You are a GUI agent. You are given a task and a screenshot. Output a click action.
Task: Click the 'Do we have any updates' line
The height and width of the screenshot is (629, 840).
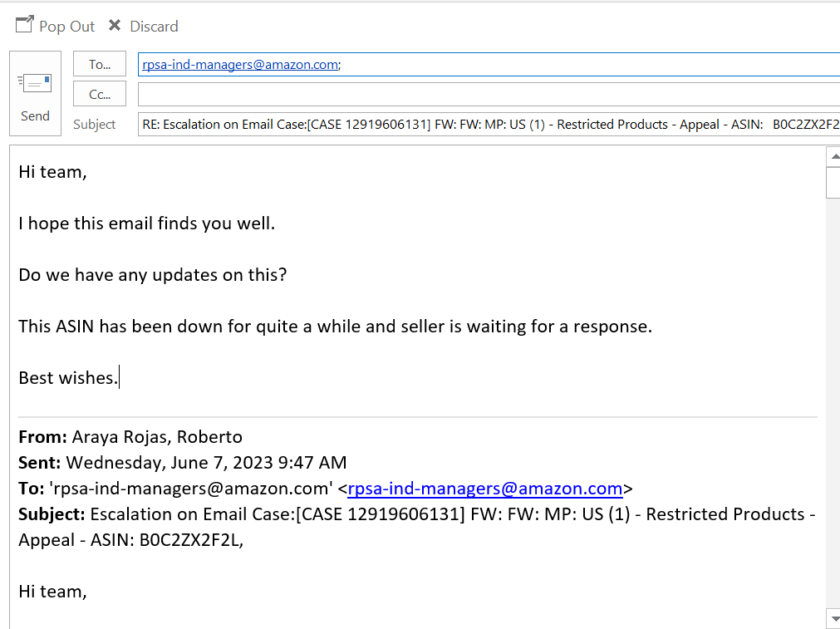pyautogui.click(x=153, y=275)
